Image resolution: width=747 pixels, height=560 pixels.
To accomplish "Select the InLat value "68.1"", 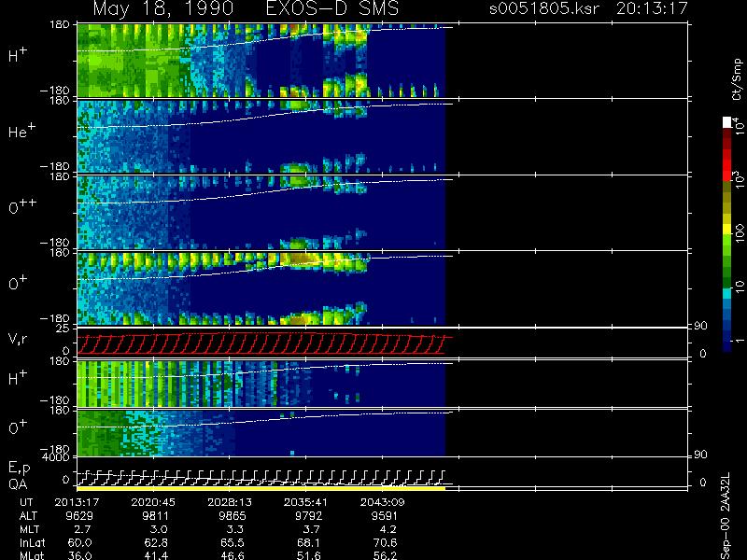I will 309,542.
